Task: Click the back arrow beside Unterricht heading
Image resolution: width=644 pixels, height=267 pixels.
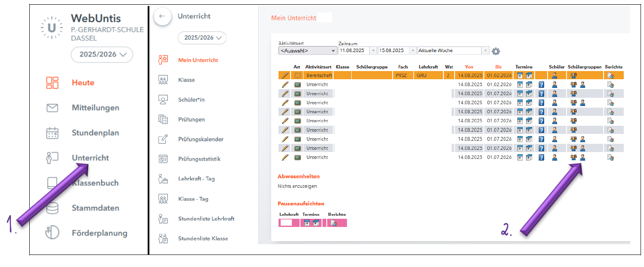Action: [x=162, y=16]
